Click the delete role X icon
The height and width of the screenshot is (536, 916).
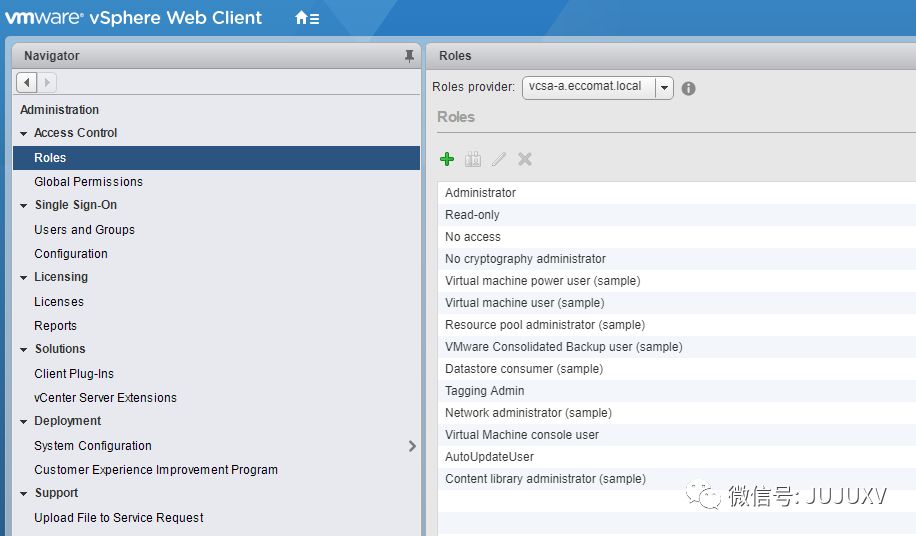pos(525,159)
